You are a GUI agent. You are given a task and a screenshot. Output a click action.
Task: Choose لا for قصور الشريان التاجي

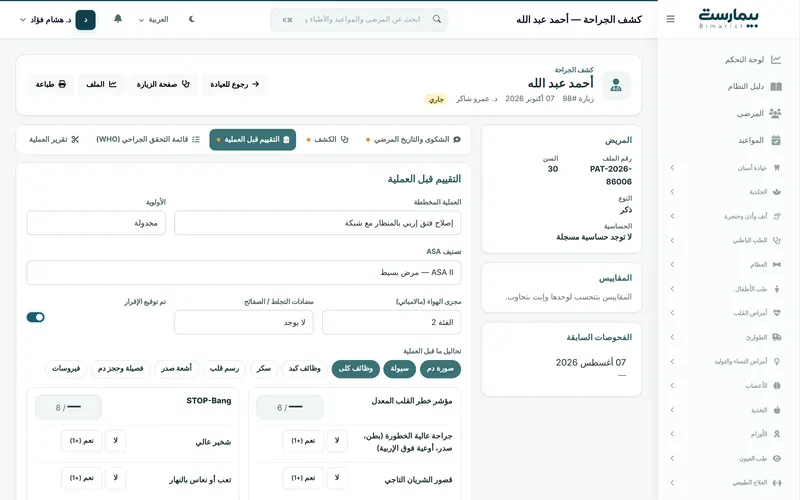(x=337, y=478)
